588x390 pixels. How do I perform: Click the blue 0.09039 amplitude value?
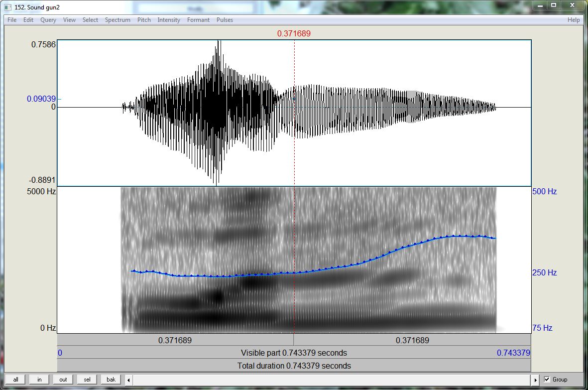pos(41,99)
